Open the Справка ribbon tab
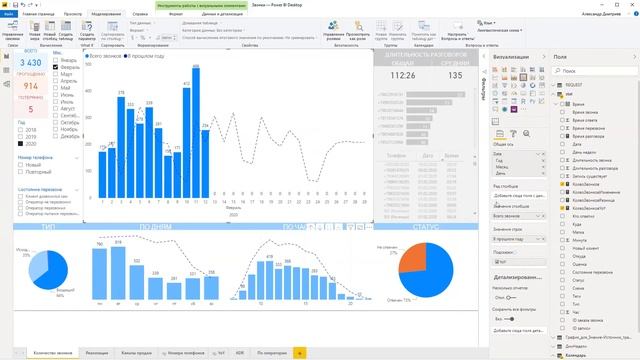The height and width of the screenshot is (360, 640). [x=140, y=14]
